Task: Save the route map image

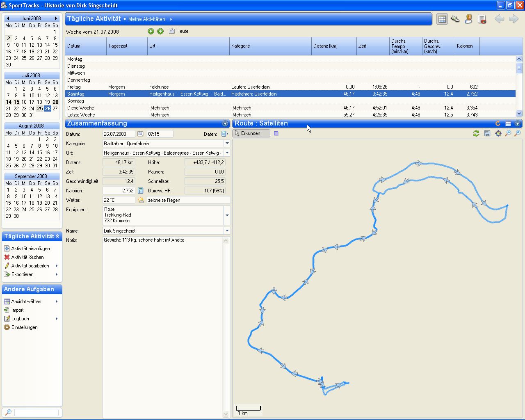Action: click(x=487, y=133)
